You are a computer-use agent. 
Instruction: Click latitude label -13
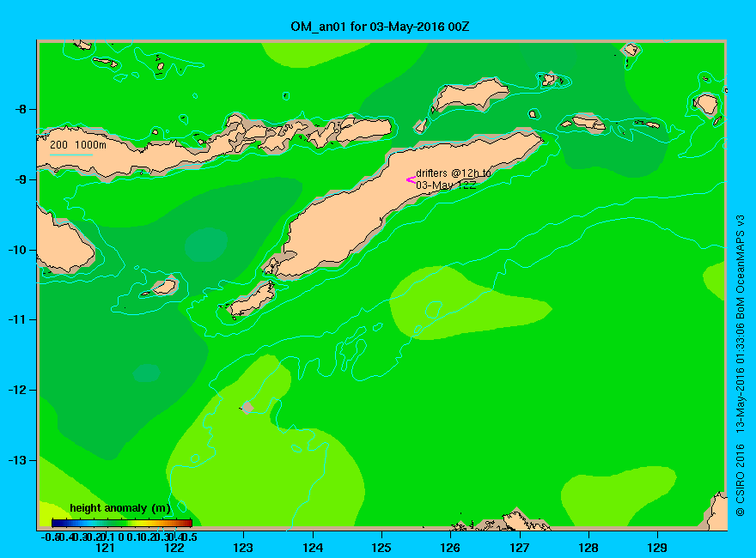[x=17, y=461]
